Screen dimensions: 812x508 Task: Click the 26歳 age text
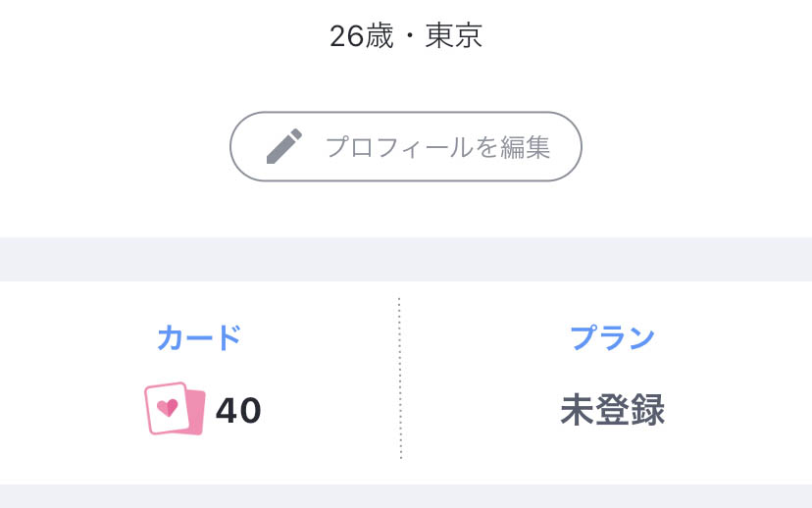(x=362, y=36)
